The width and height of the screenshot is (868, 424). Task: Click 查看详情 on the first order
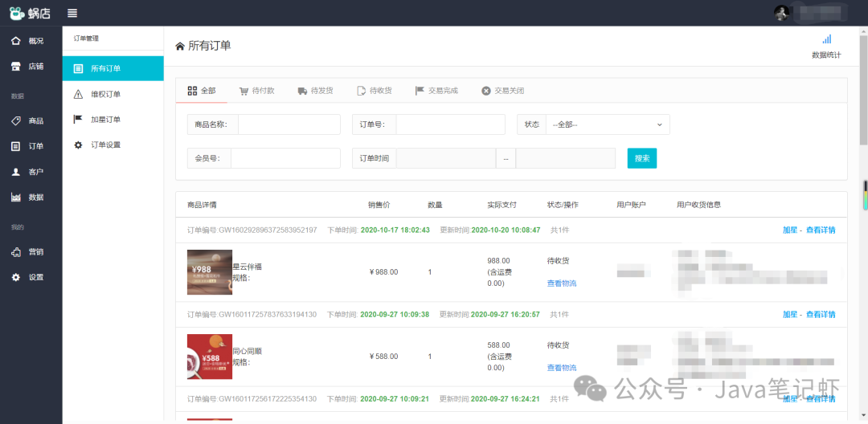coord(821,230)
